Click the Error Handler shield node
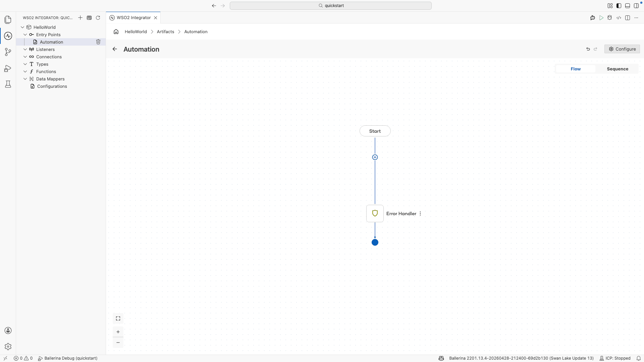 (x=375, y=214)
